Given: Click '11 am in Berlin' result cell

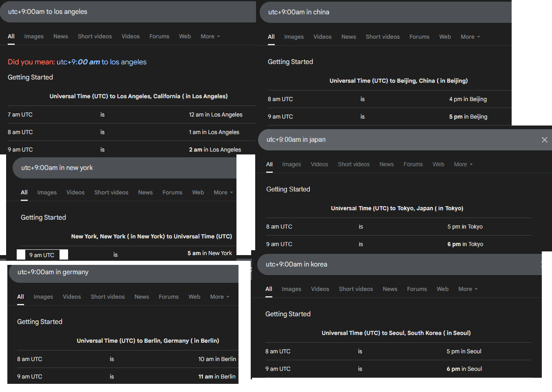Looking at the screenshot, I should (217, 377).
